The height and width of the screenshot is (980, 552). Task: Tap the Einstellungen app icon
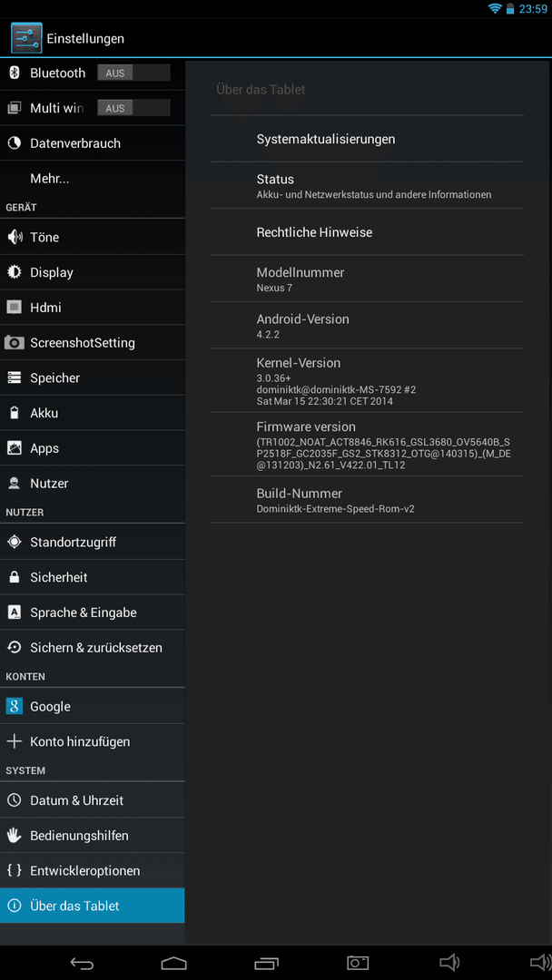coord(26,38)
